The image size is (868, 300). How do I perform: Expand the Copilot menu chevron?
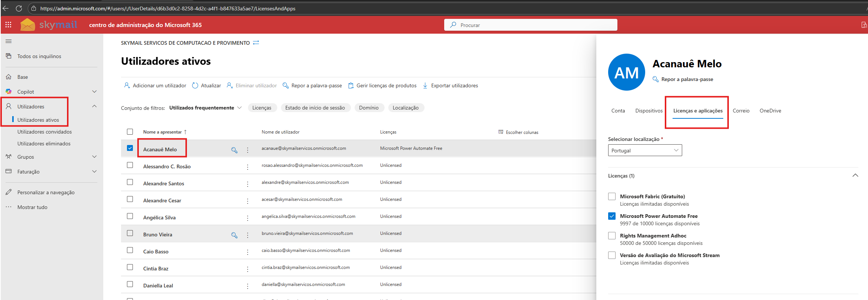94,91
